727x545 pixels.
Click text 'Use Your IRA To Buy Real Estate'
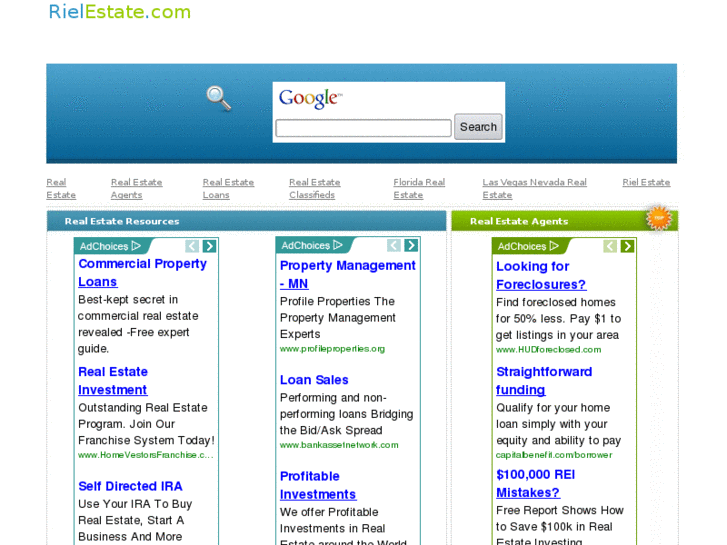tap(135, 512)
